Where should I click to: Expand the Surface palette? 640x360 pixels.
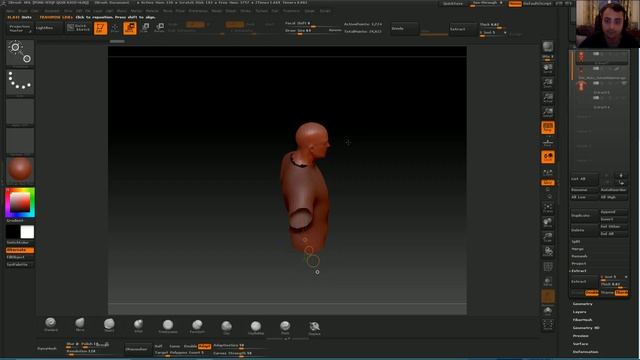(x=580, y=344)
